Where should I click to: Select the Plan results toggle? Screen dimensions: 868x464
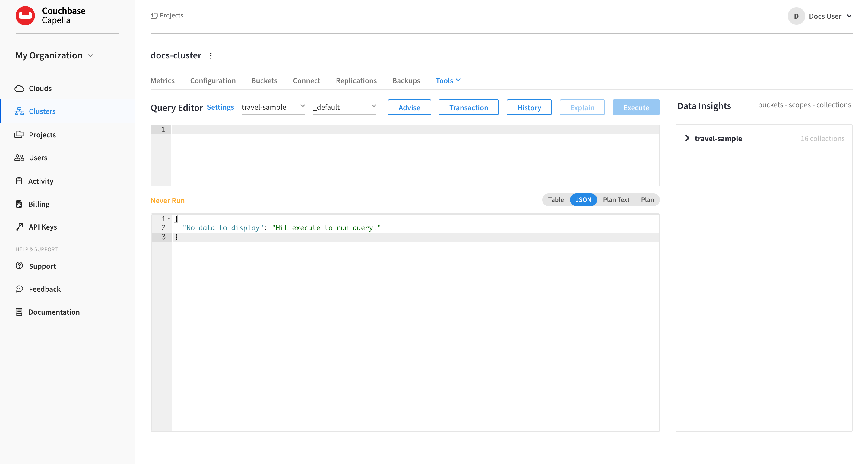[648, 199]
